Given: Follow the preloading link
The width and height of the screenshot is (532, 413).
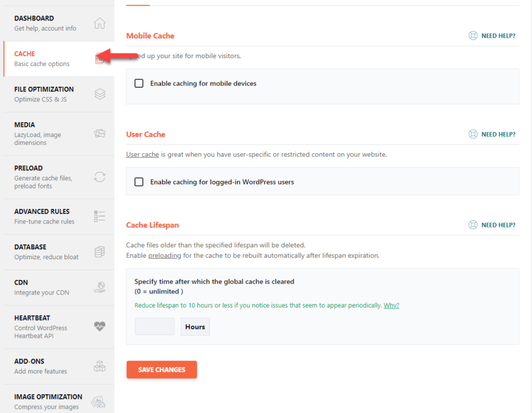Looking at the screenshot, I should 165,256.
